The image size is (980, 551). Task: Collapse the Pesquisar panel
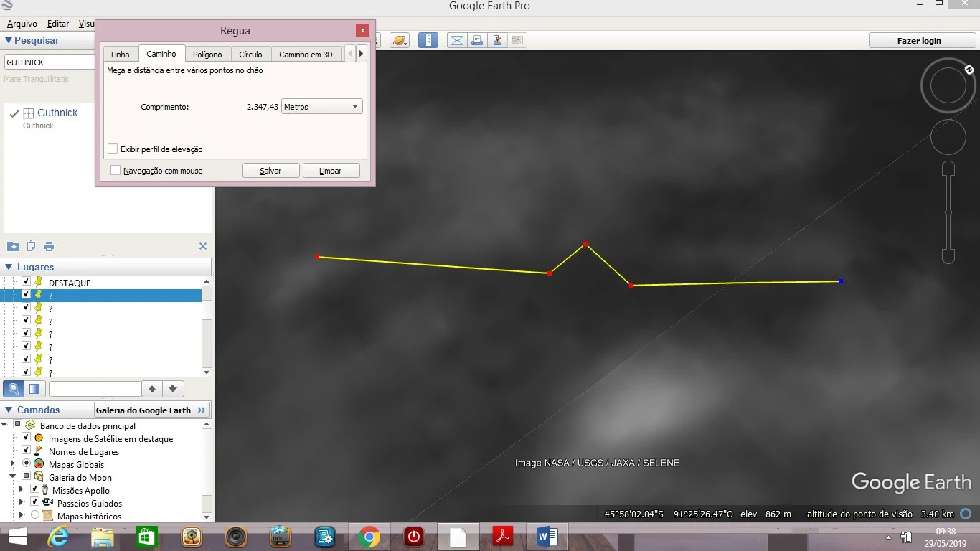pyautogui.click(x=9, y=41)
